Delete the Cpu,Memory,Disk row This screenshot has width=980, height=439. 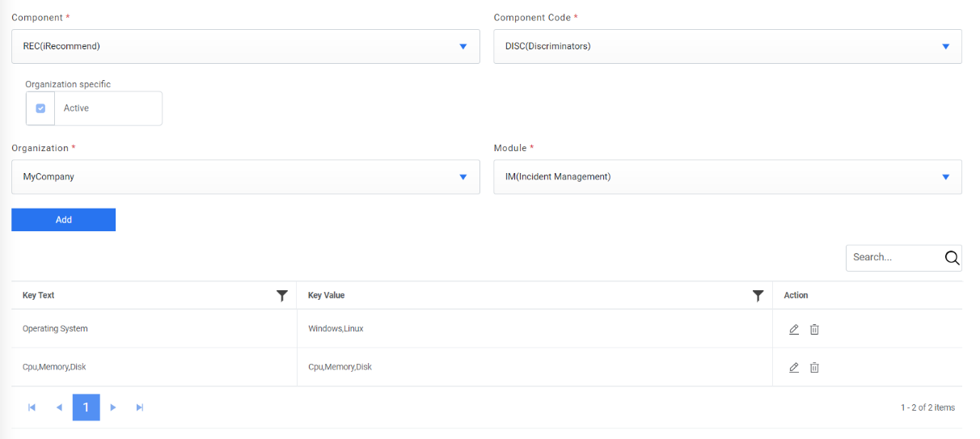pos(814,367)
